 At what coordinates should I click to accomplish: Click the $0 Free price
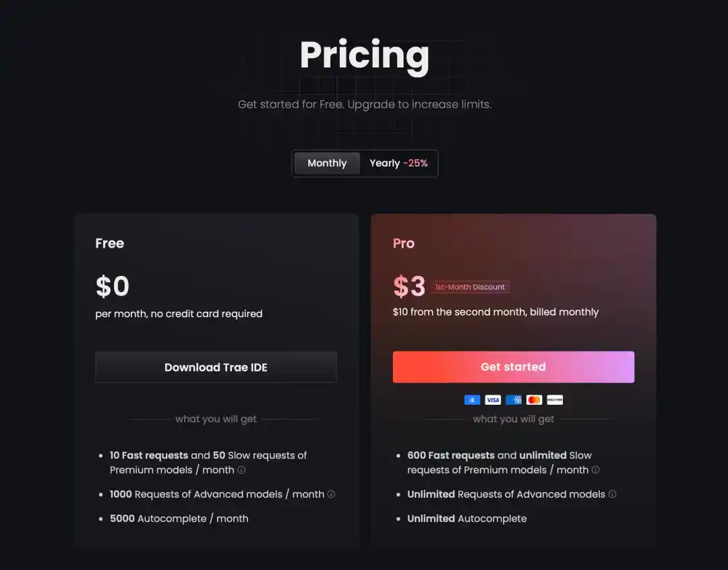[113, 286]
